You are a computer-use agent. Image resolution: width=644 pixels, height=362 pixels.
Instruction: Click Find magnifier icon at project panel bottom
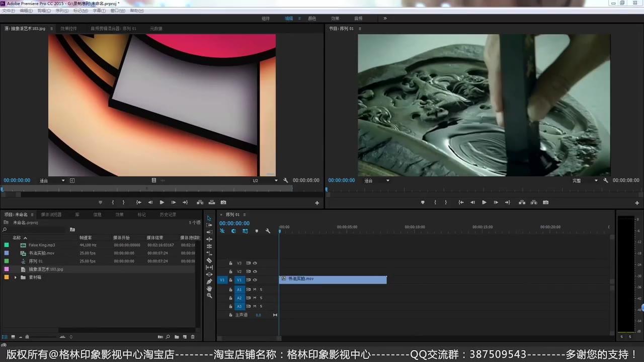tap(168, 337)
